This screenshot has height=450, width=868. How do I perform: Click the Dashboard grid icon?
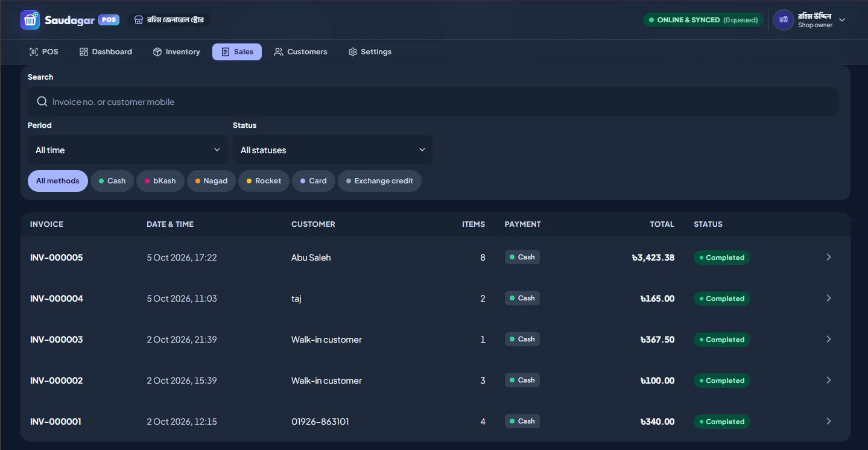click(84, 52)
